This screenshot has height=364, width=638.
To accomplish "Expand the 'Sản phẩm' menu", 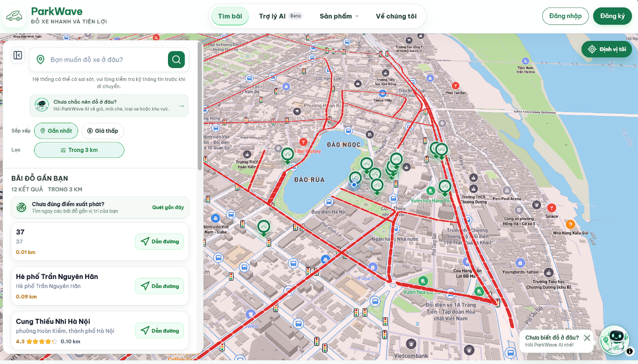I will [x=339, y=16].
